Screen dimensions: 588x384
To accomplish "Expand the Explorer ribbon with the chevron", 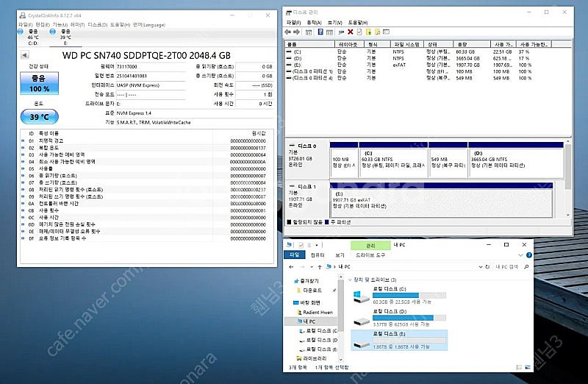I will pyautogui.click(x=520, y=255).
